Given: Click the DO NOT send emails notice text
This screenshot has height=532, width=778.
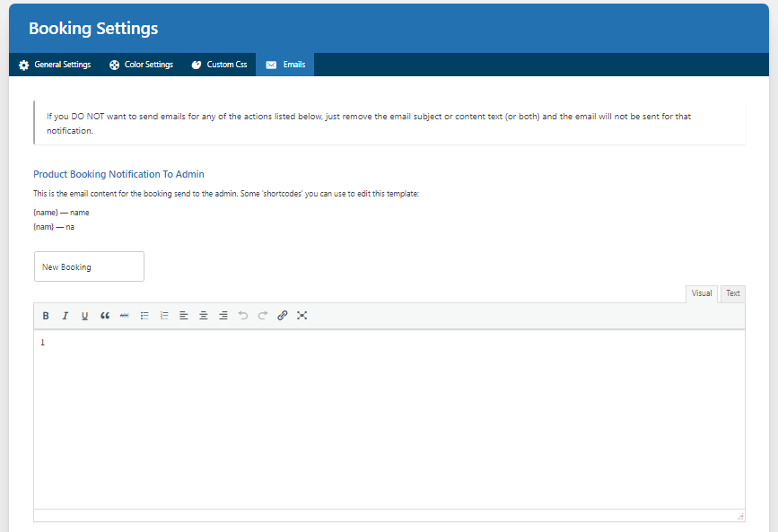Looking at the screenshot, I should pyautogui.click(x=369, y=123).
